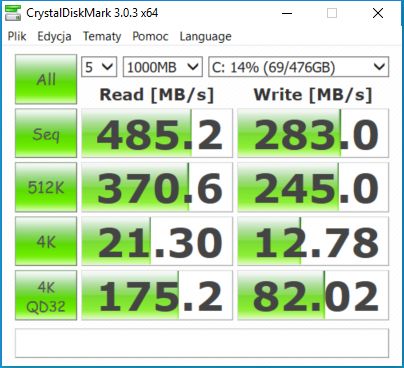The image size is (404, 368).
Task: Click the Read [MB/s] column header
Action: tap(157, 95)
